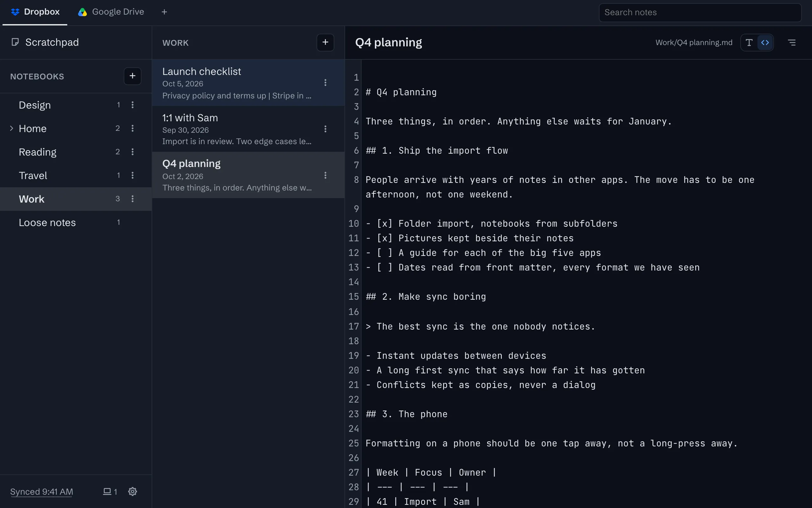Expand the Home notebook
Image resolution: width=812 pixels, height=508 pixels.
coord(11,128)
